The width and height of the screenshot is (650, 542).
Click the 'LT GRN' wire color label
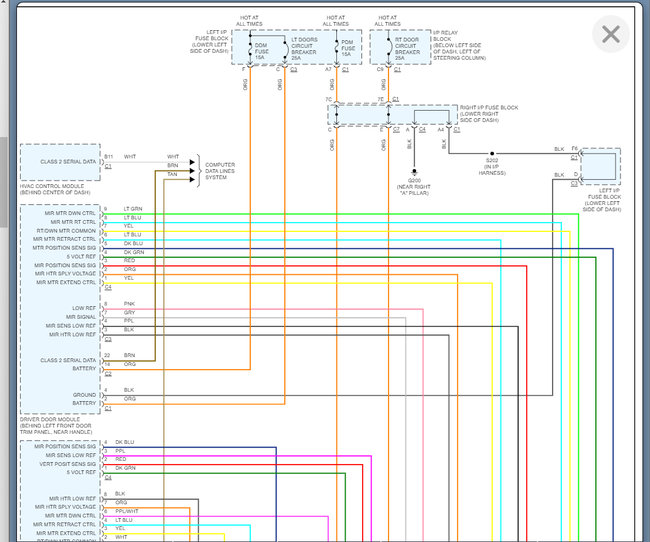point(133,209)
